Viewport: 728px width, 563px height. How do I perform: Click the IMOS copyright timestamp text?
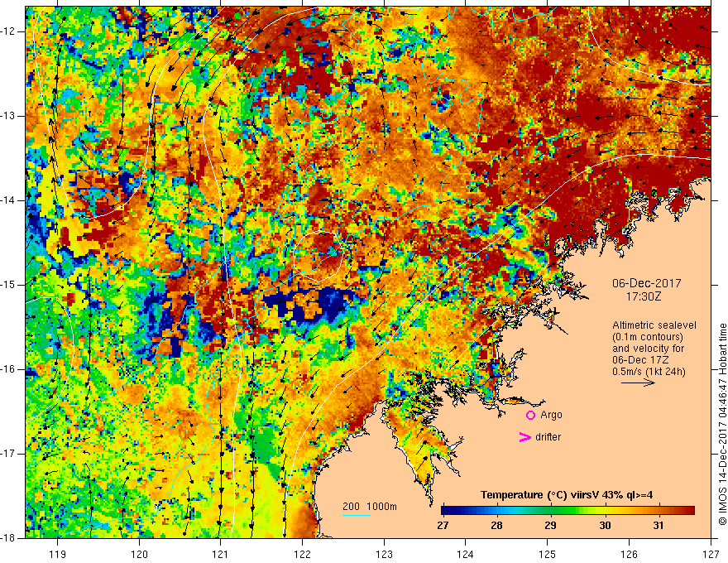[x=722, y=424]
